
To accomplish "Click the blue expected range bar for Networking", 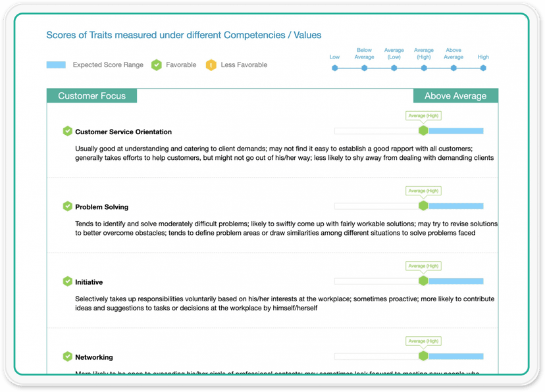I will [x=455, y=356].
